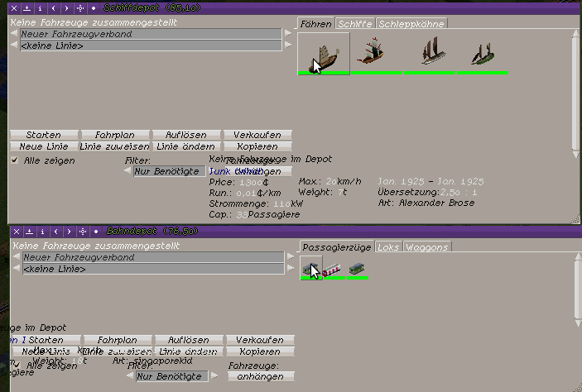Click the info 'i' icon in Schiffdepot titlebar

[41, 7]
